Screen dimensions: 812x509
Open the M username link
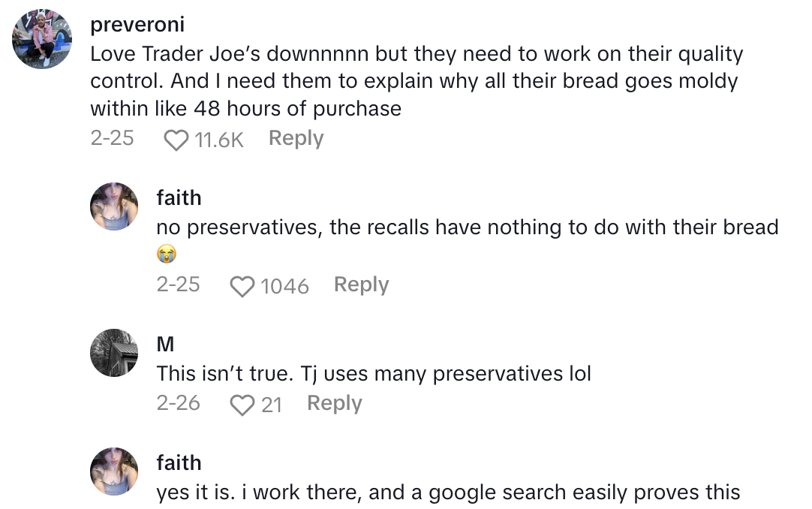pyautogui.click(x=165, y=344)
